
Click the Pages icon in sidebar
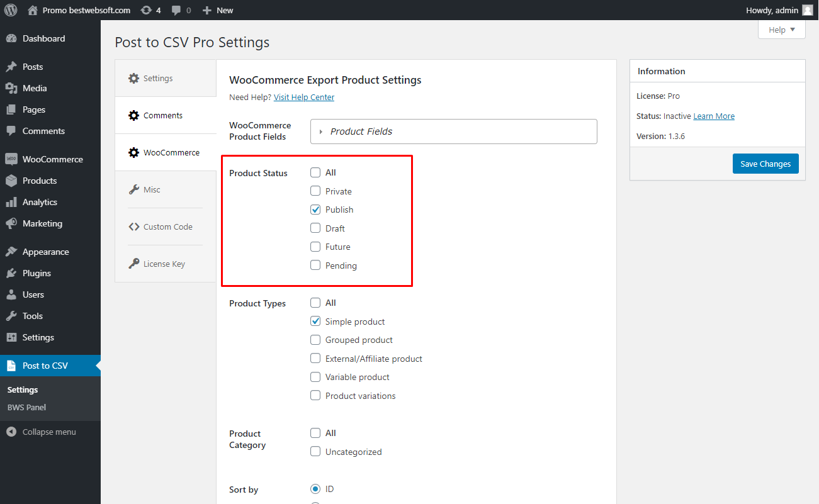[11, 109]
